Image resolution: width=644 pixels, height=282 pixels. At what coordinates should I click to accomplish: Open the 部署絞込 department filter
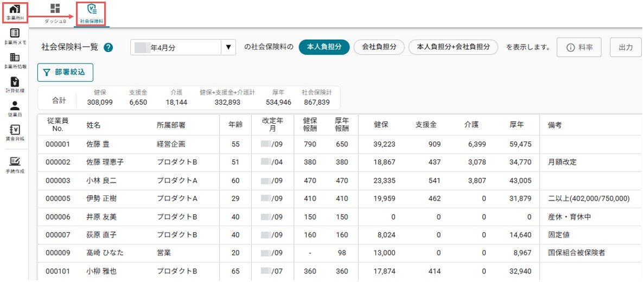point(65,72)
